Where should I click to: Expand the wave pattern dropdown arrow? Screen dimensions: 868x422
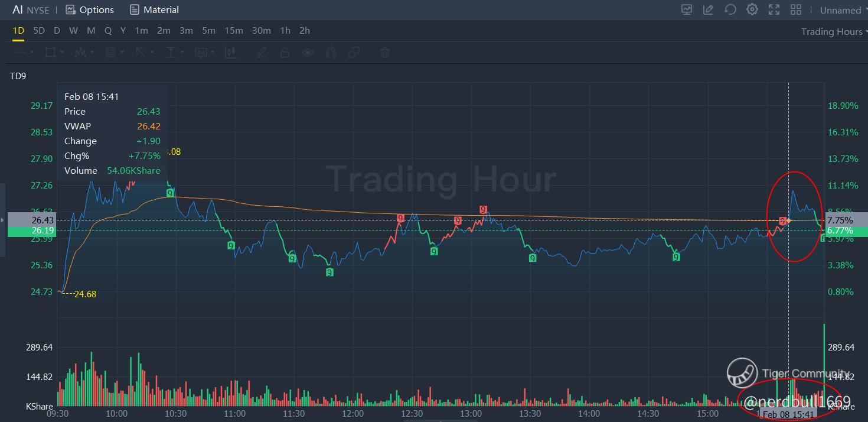click(x=93, y=53)
